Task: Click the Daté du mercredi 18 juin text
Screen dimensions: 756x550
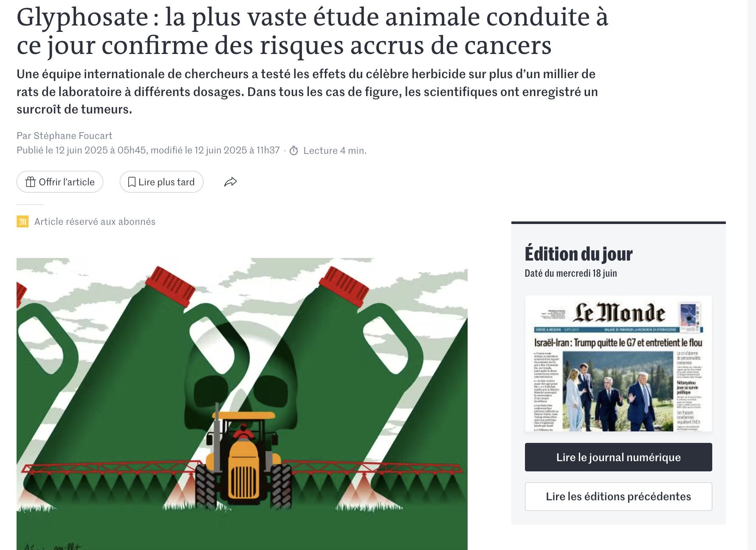Action: [571, 273]
